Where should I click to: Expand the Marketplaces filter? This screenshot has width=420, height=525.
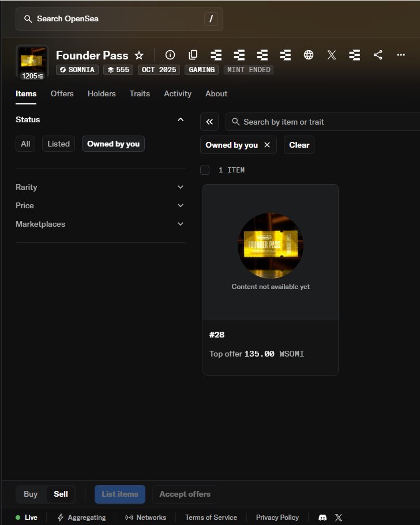click(x=100, y=224)
